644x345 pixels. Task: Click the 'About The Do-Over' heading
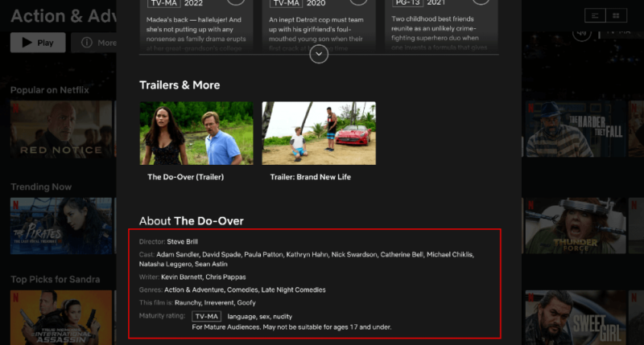pos(191,221)
